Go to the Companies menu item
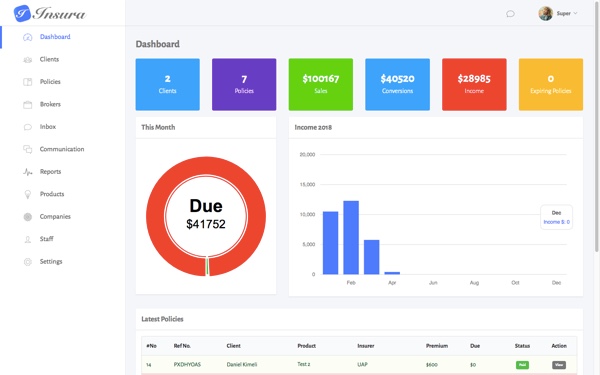This screenshot has width=600, height=375. pos(55,217)
